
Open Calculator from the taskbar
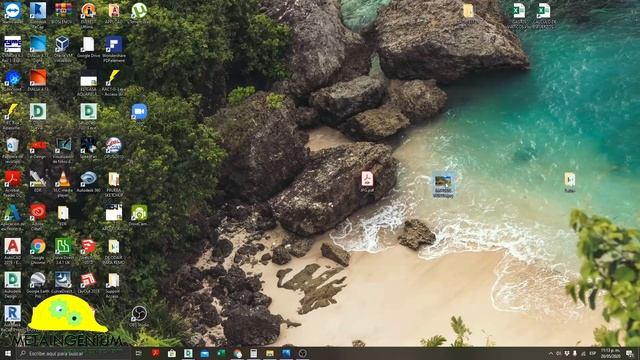point(253,353)
